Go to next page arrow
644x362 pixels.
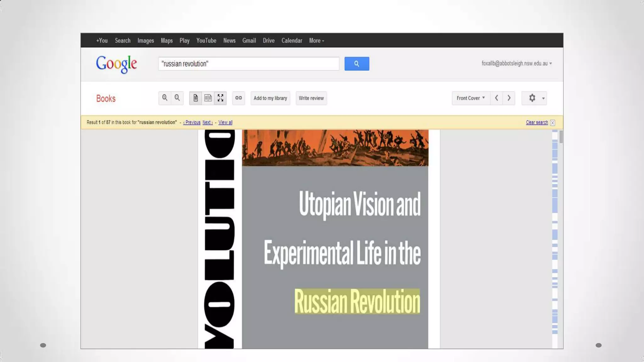[509, 98]
